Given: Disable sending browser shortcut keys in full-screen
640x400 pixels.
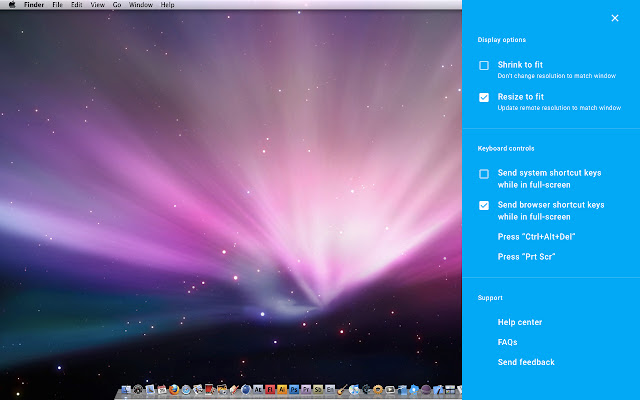Looking at the screenshot, I should (x=484, y=206).
